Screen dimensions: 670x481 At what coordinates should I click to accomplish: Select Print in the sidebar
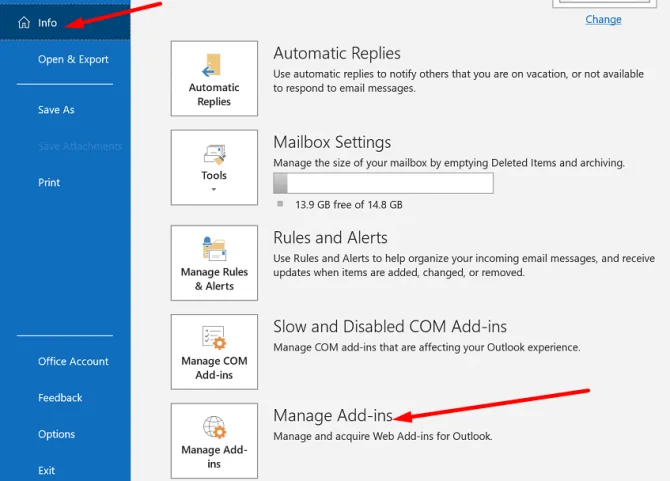[x=49, y=182]
